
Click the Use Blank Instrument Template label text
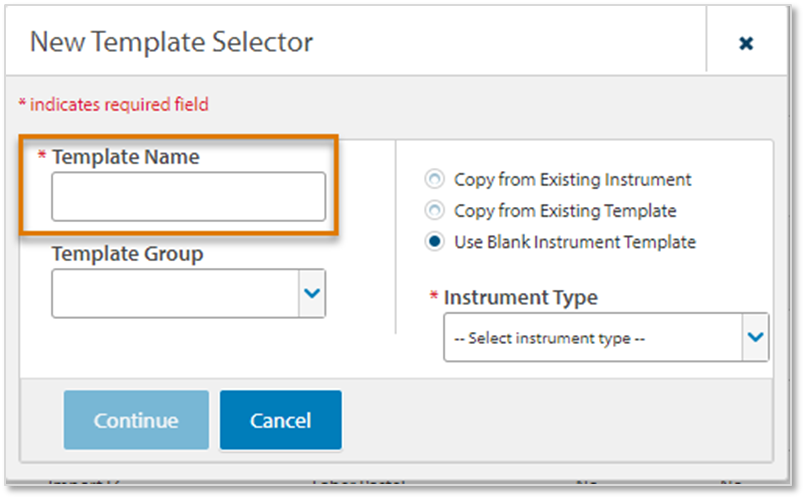574,242
